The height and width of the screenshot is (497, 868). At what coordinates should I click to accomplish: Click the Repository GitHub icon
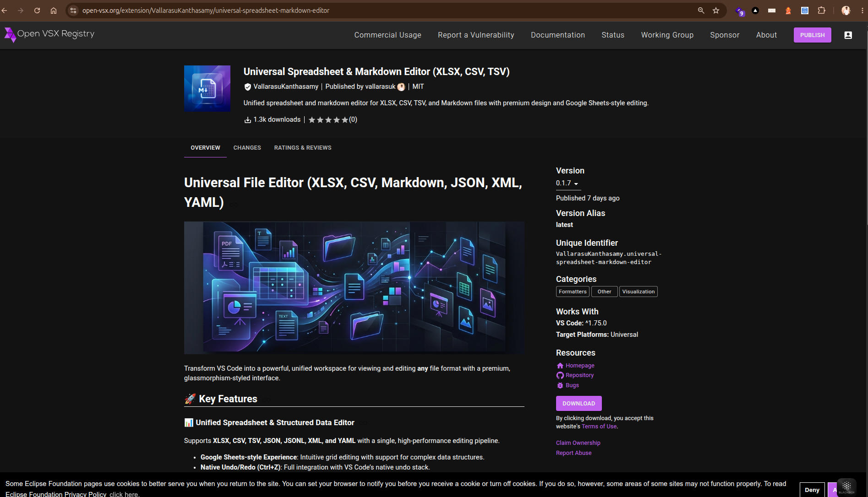click(560, 375)
